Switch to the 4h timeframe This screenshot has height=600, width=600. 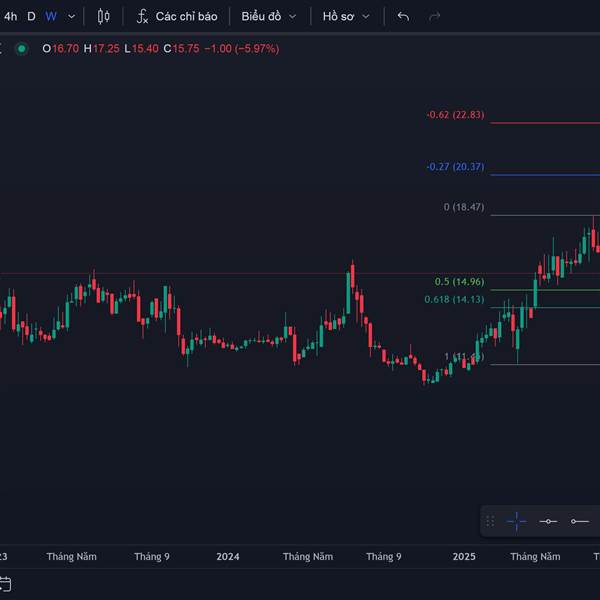coord(10,16)
